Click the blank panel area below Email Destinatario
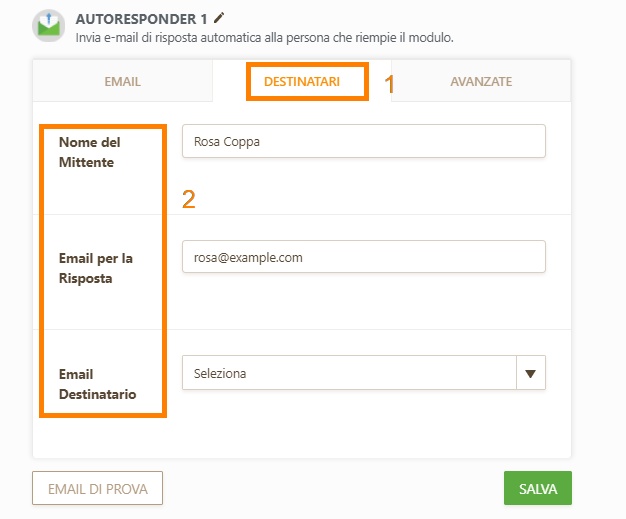The image size is (626, 519). (302, 438)
